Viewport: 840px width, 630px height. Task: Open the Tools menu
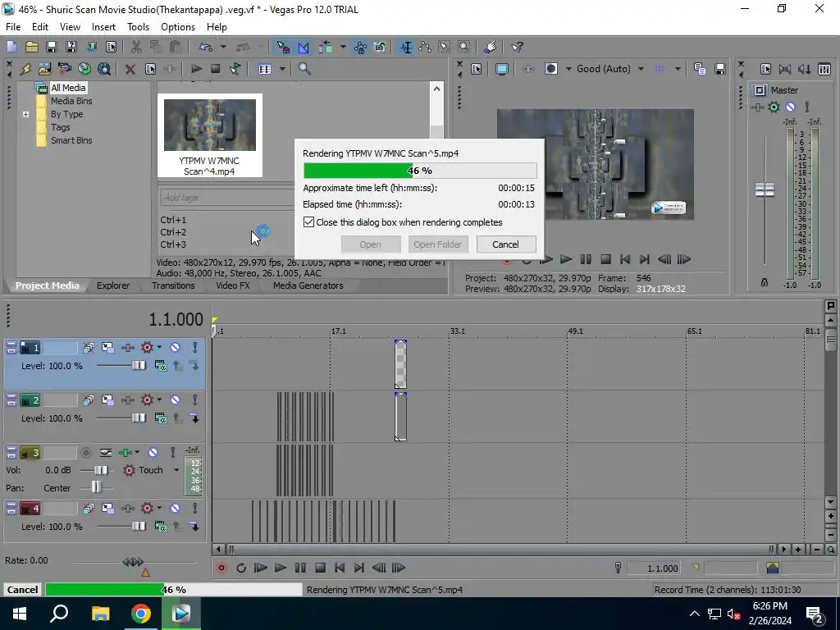coord(138,27)
